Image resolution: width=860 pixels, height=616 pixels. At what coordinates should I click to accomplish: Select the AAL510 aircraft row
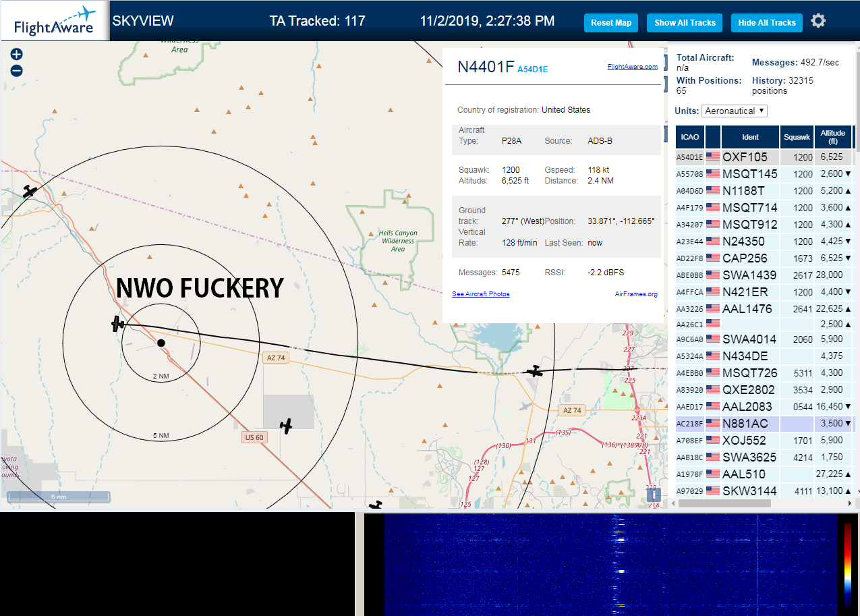point(765,474)
